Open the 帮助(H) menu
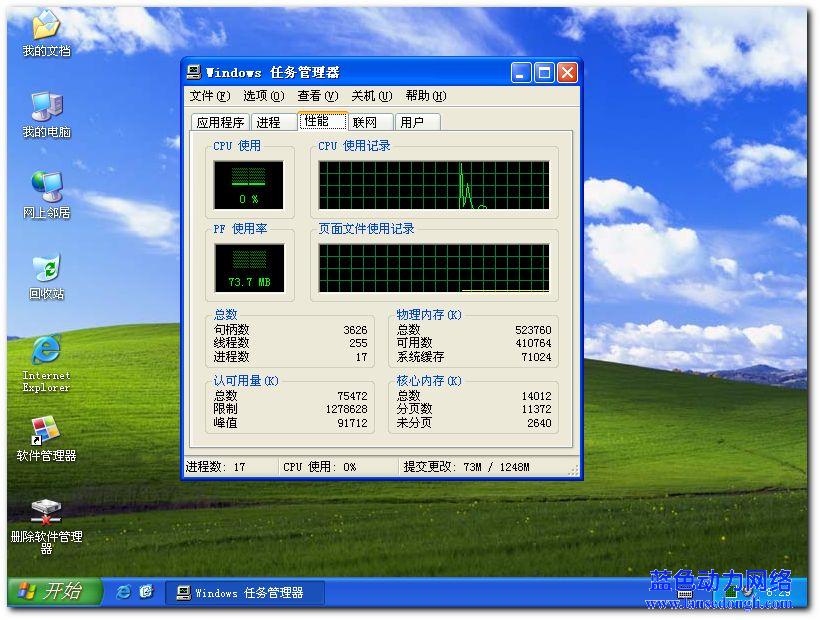820x620 pixels. (x=426, y=96)
